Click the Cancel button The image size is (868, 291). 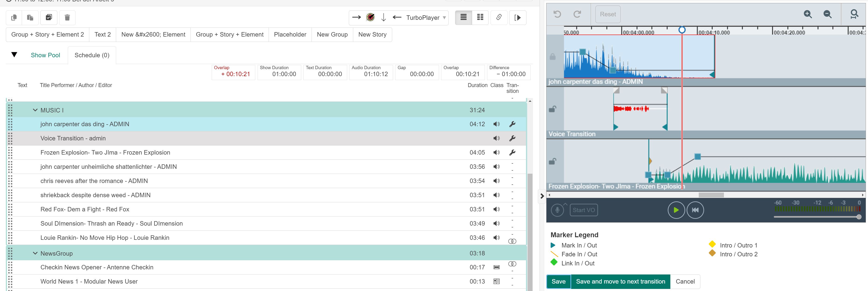click(x=685, y=282)
